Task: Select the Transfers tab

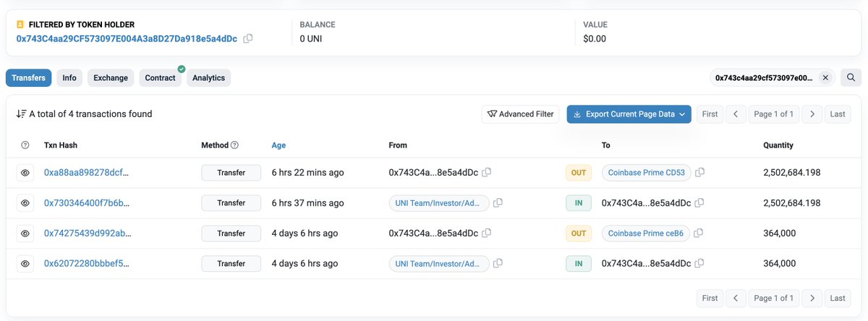Action: (x=28, y=78)
